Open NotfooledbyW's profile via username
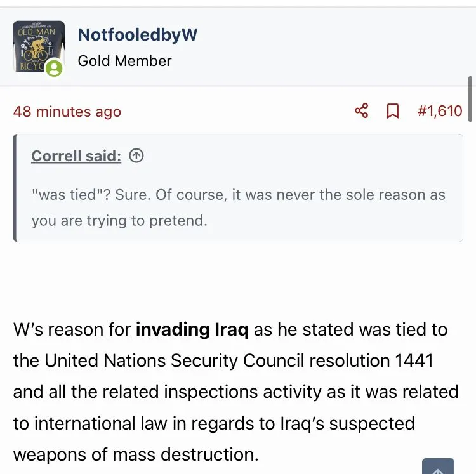This screenshot has width=476, height=474. 137,35
